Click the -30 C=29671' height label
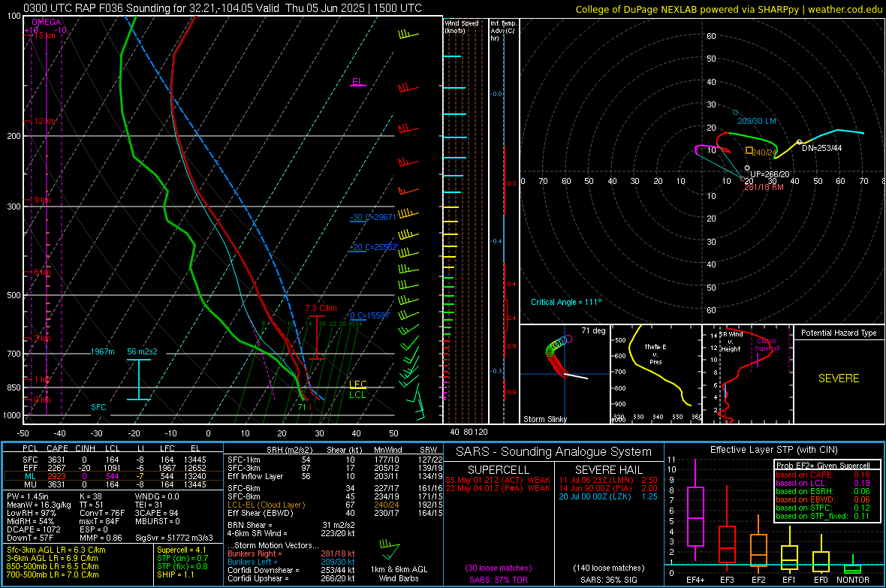886x588 pixels. click(x=373, y=217)
